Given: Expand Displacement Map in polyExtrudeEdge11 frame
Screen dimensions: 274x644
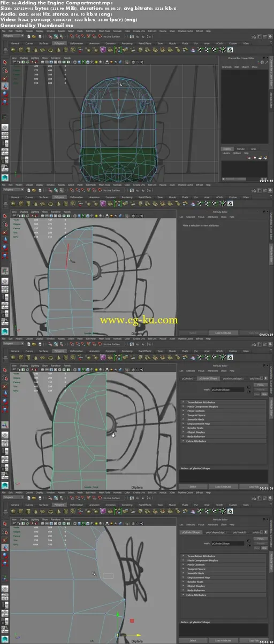Looking at the screenshot, I should point(224,423).
